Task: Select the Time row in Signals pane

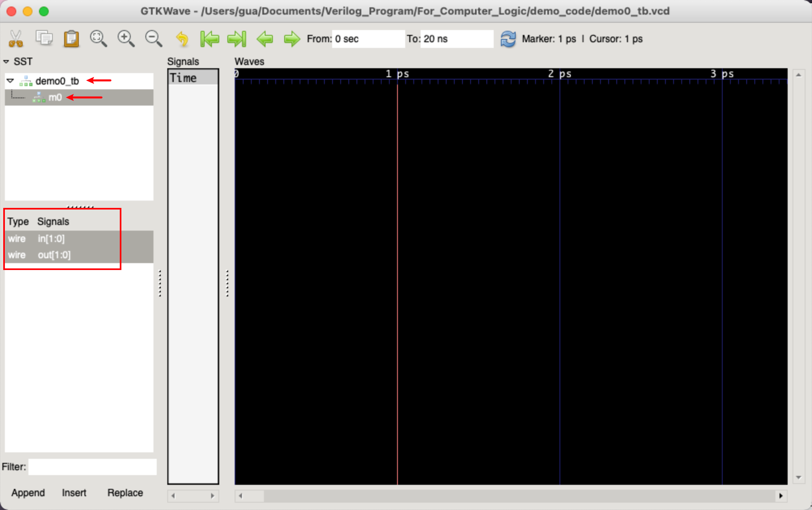Action: click(193, 78)
